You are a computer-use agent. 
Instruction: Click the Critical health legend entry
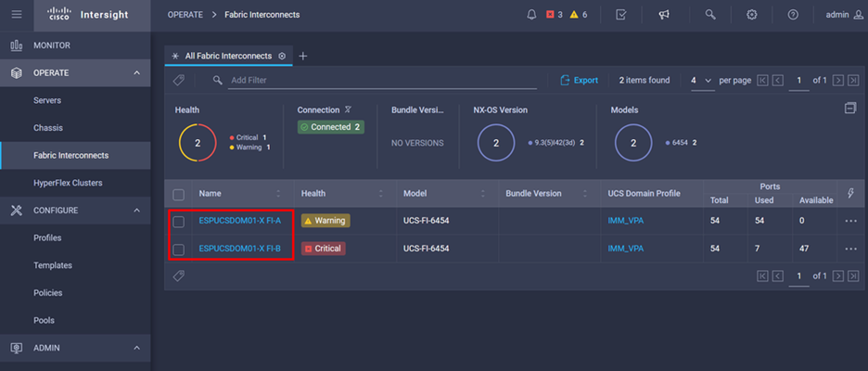tap(249, 137)
